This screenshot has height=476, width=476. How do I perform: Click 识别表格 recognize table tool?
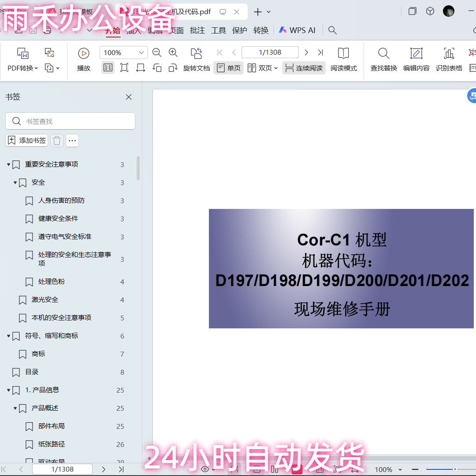tap(449, 60)
